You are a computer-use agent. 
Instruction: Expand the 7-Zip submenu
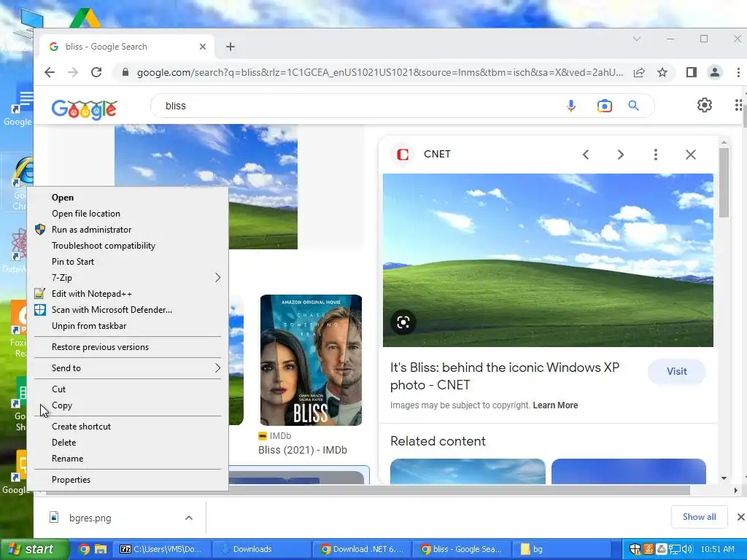pyautogui.click(x=128, y=278)
